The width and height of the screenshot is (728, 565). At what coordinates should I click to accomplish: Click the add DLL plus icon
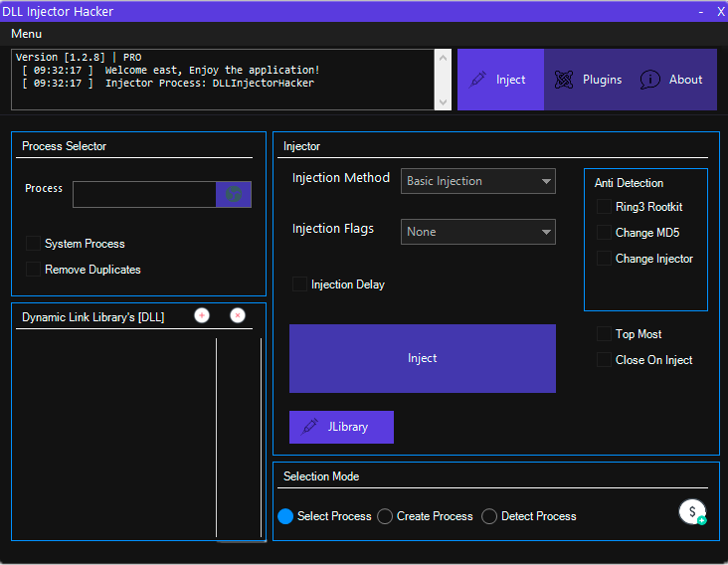(x=202, y=315)
